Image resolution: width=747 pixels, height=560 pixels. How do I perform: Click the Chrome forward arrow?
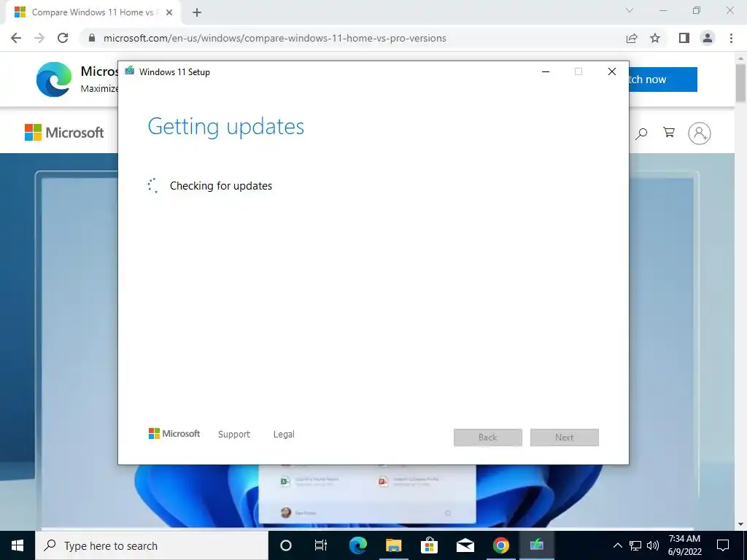point(39,38)
